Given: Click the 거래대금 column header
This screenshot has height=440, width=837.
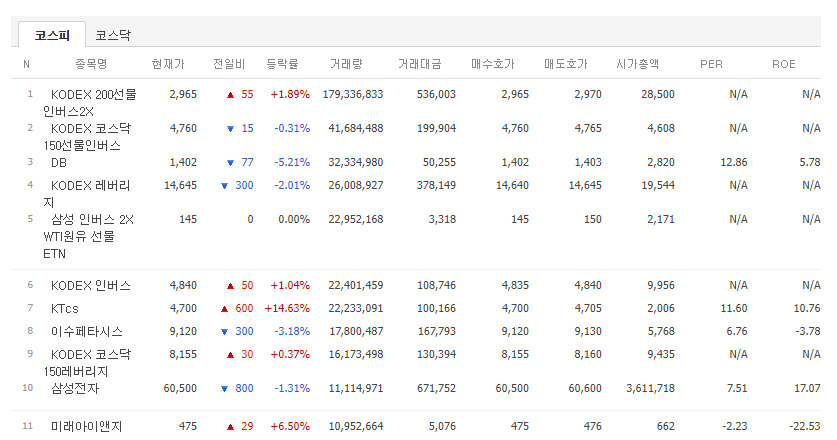Looking at the screenshot, I should (420, 64).
